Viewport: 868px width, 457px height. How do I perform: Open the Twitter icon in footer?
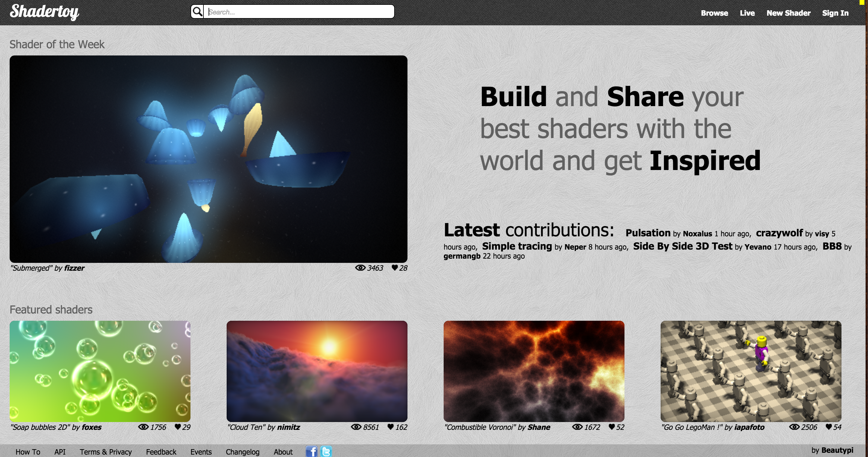coord(326,451)
